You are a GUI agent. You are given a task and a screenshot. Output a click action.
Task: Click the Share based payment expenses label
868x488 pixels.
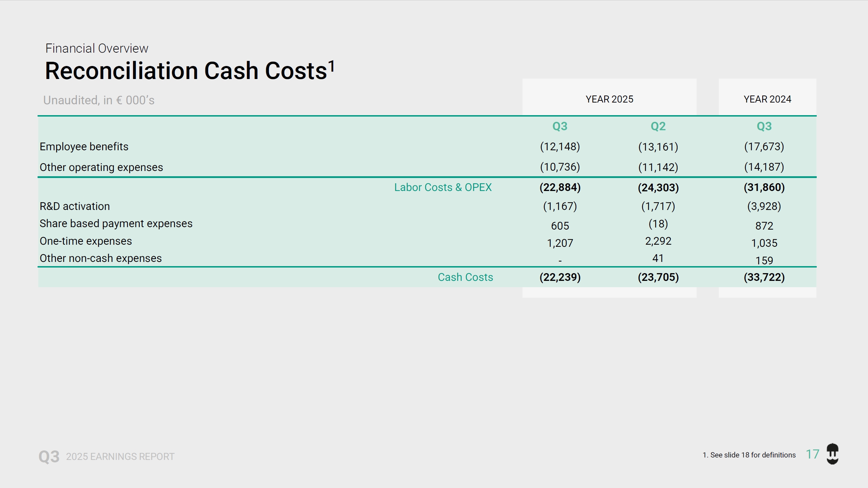(x=116, y=224)
